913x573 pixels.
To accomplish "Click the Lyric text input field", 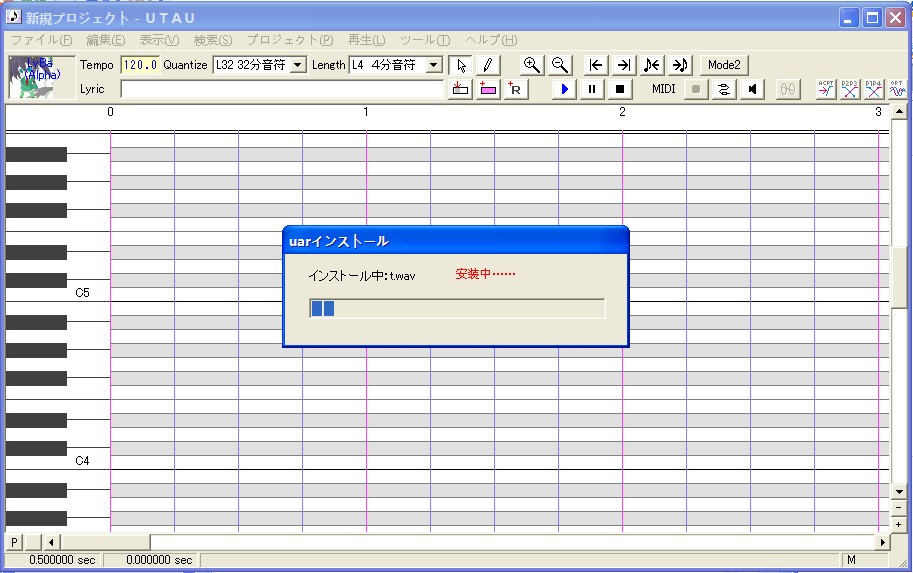I will pos(282,89).
